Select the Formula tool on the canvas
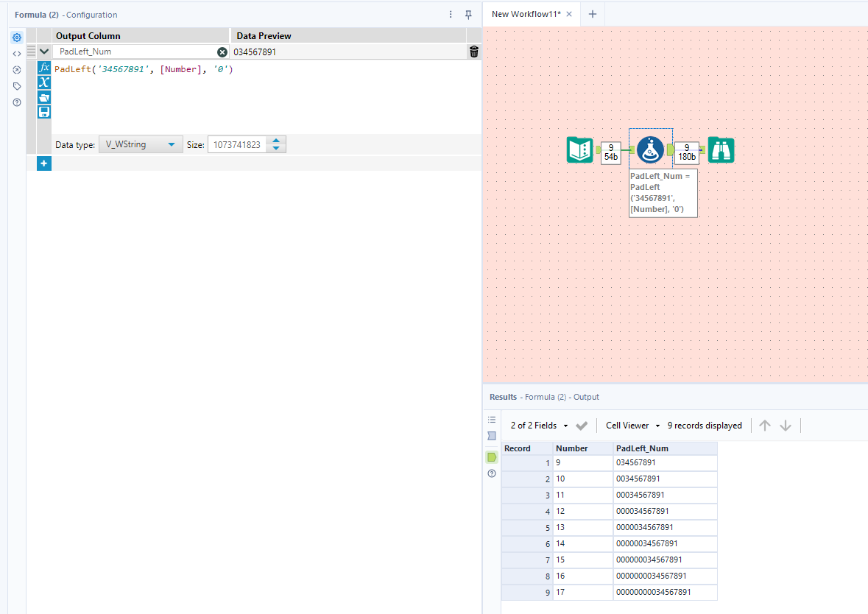868x614 pixels. [650, 149]
